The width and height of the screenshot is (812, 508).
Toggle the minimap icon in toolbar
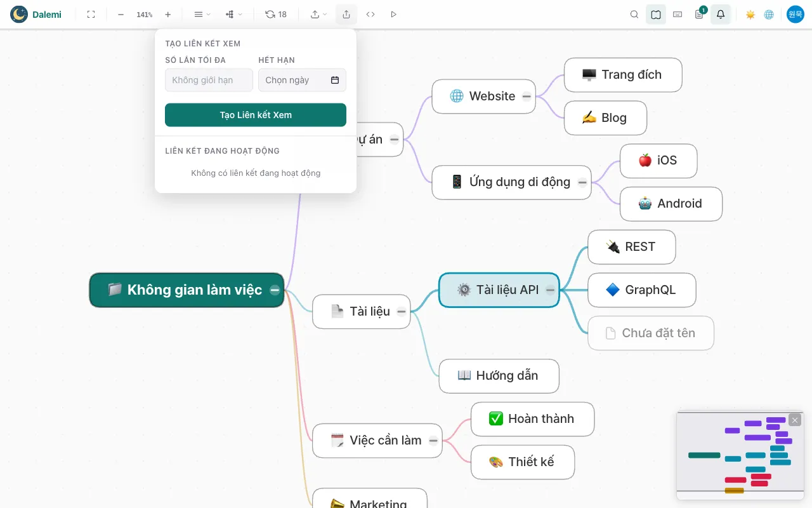point(656,14)
